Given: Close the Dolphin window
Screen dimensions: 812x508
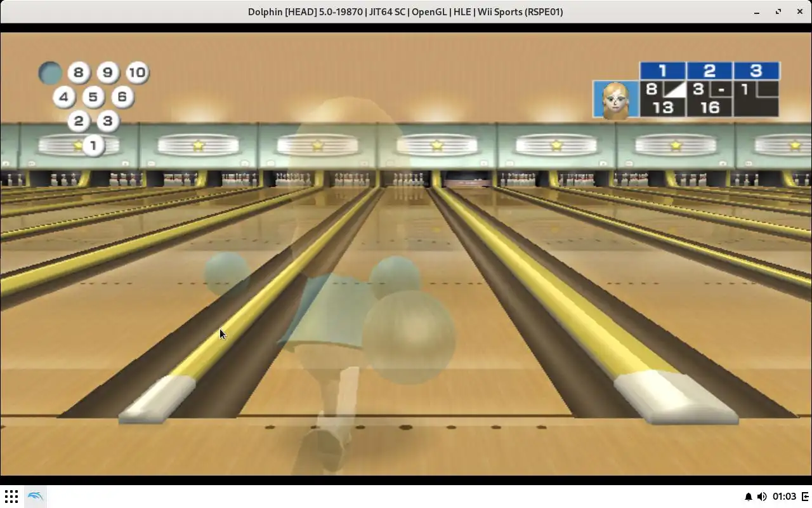Looking at the screenshot, I should pyautogui.click(x=799, y=11).
